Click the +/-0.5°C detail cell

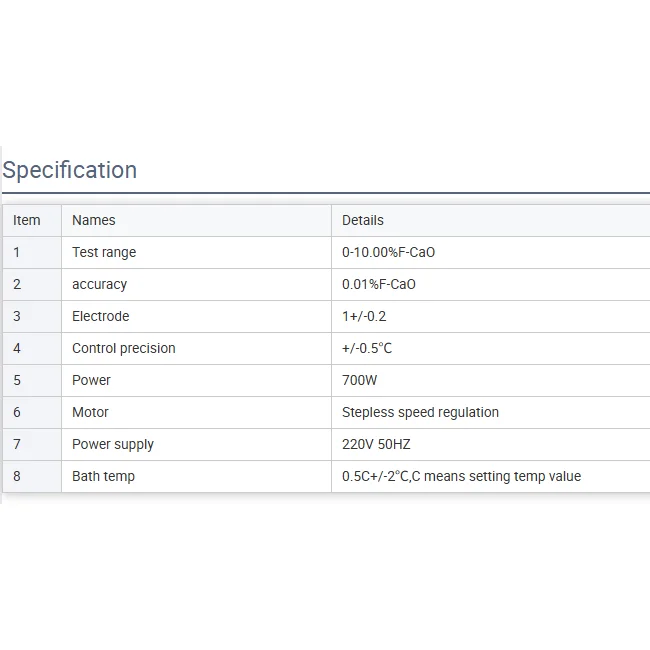[367, 348]
